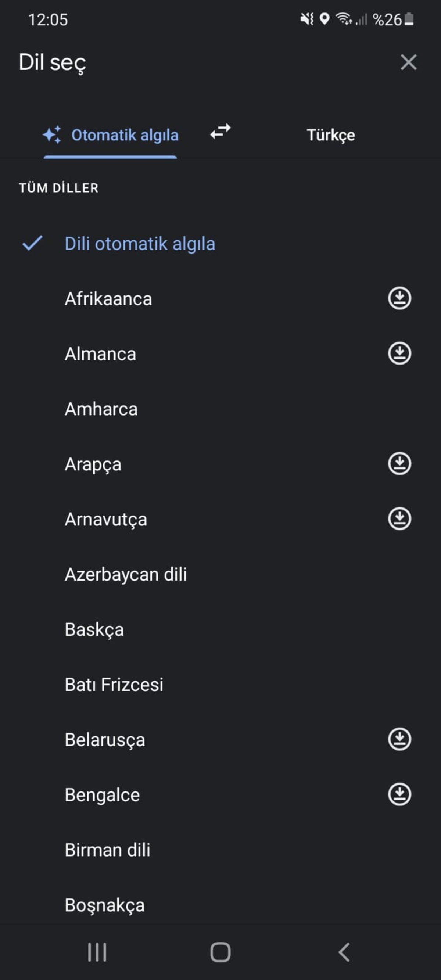
Task: Download the Almanca offline pack
Action: (399, 353)
